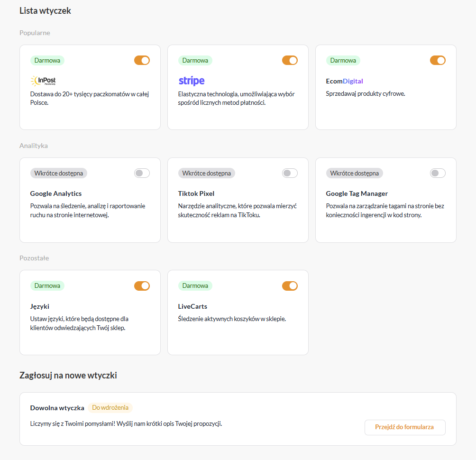Screen dimensions: 476x460
Task: Select the Tiktok Pixel card title
Action: [x=196, y=193]
